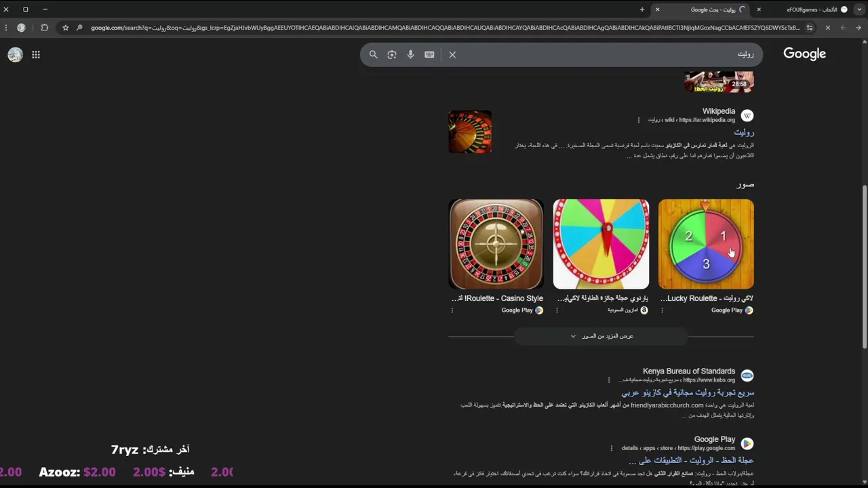This screenshot has width=868, height=488.
Task: Open the zoom indicator in address bar
Action: tap(79, 28)
